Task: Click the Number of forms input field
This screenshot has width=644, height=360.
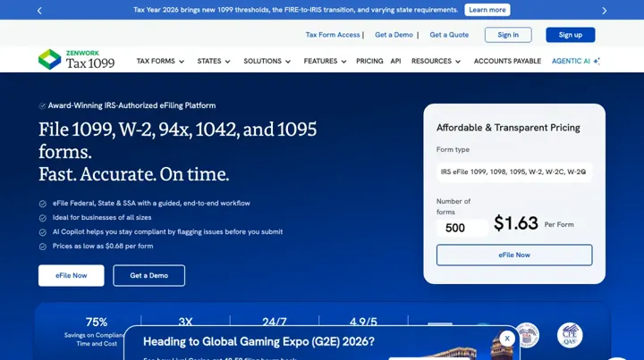Action: [x=462, y=228]
